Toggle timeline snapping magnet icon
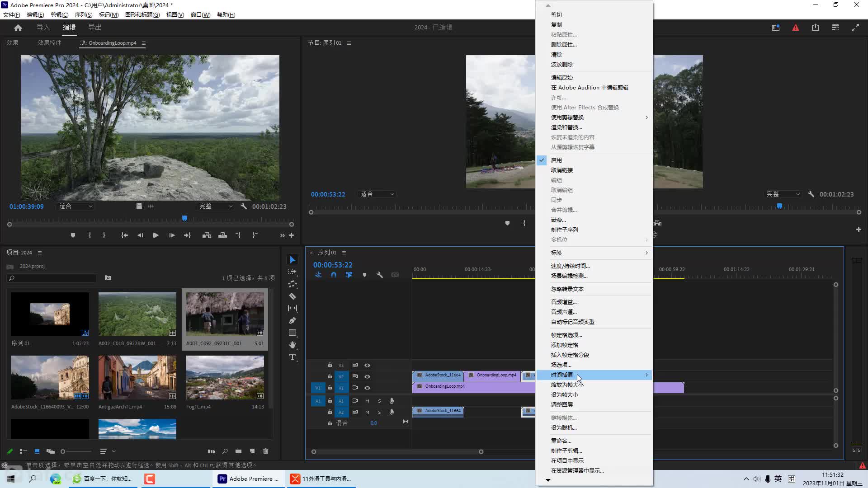The width and height of the screenshot is (868, 488). pyautogui.click(x=333, y=275)
